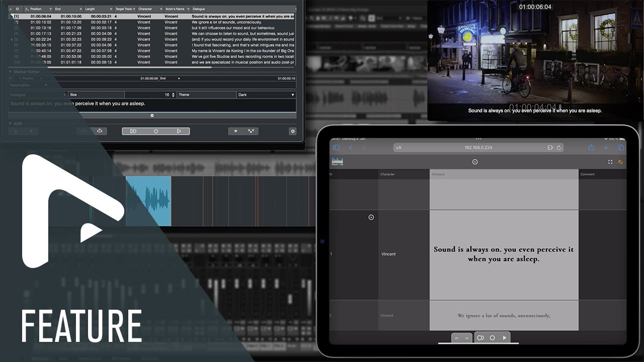The image size is (644, 362).
Task: Click the video preview showing the cyclist
Action: pos(535,60)
